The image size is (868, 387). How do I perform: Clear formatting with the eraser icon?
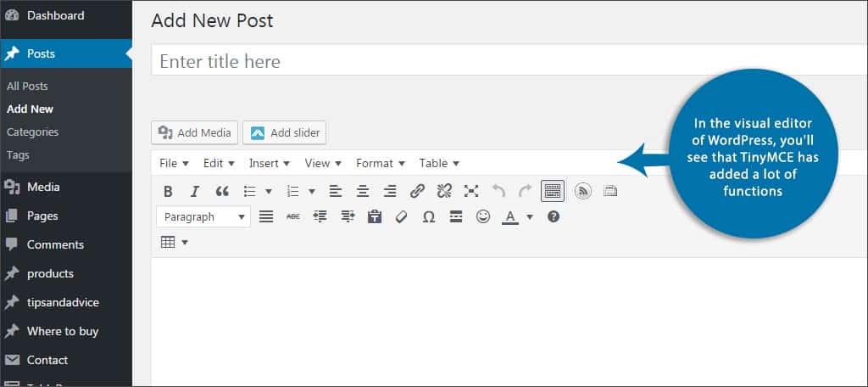coord(401,217)
